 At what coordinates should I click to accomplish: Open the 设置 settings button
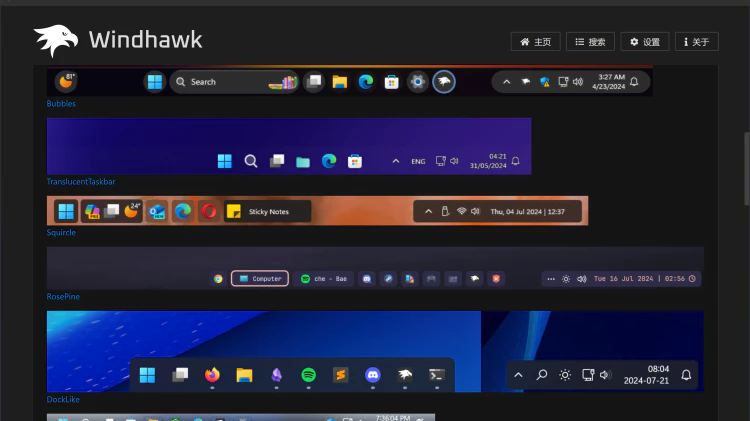coord(645,42)
